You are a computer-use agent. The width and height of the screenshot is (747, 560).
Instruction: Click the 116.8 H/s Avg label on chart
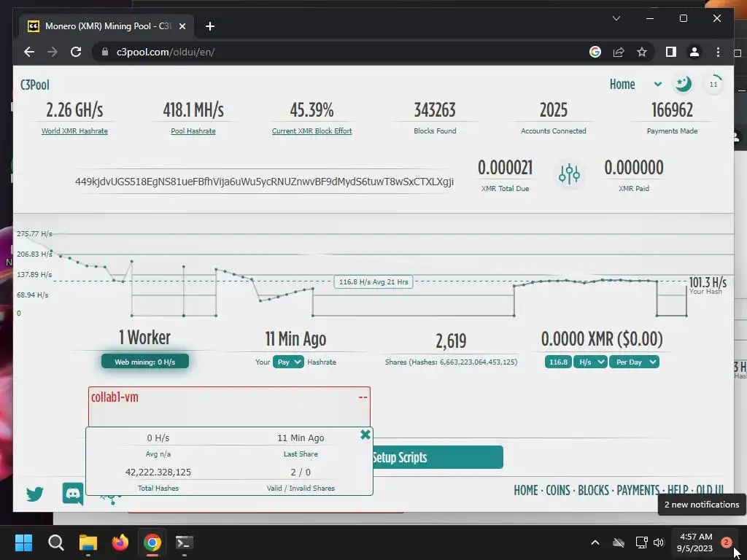[x=373, y=282]
